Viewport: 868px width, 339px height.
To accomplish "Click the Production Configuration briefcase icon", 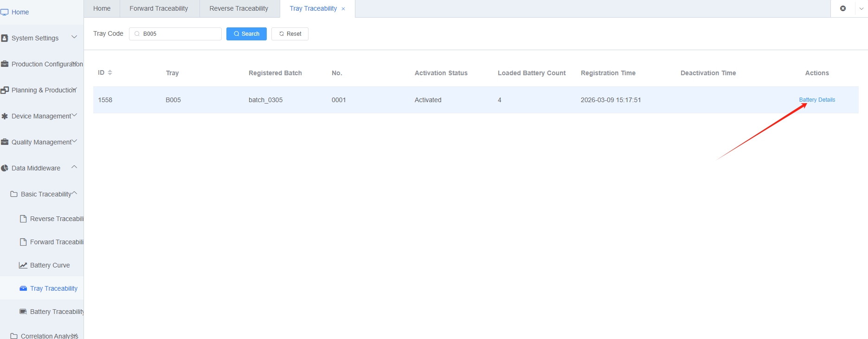I will coord(5,64).
